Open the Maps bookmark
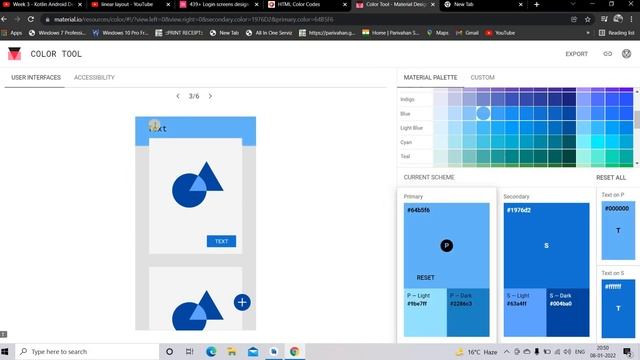640x360 pixels. pos(438,33)
